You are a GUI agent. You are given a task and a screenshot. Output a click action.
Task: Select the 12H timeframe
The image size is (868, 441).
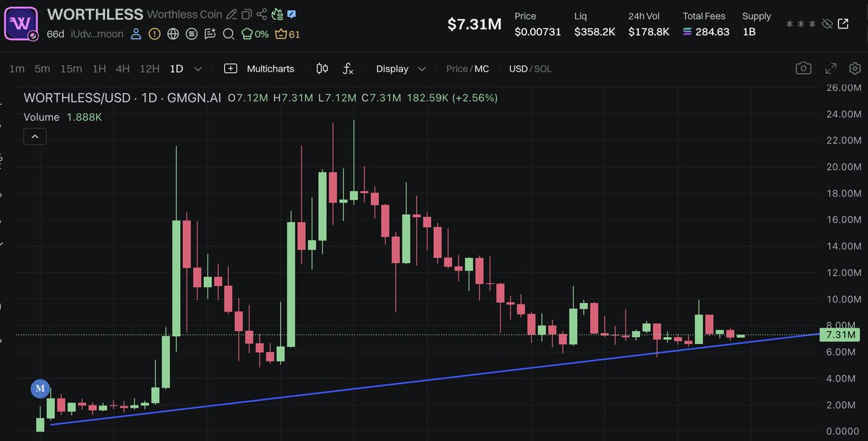(x=150, y=69)
